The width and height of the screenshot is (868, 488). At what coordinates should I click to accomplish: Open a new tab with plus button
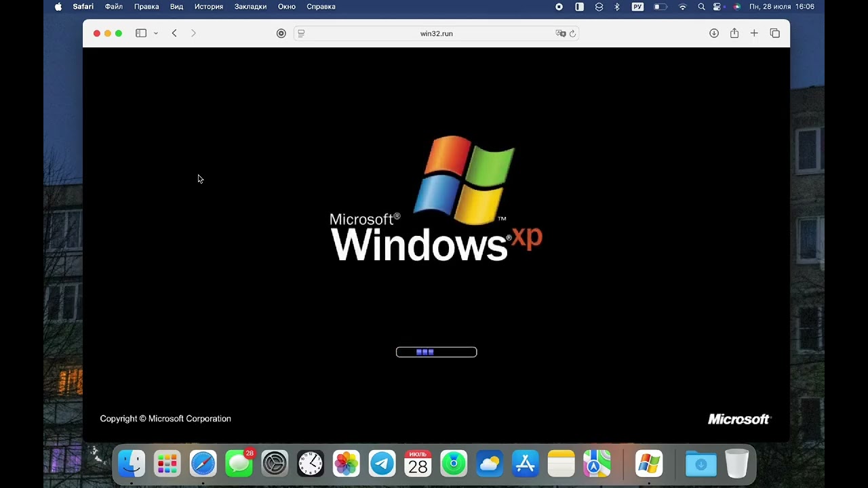coord(754,33)
